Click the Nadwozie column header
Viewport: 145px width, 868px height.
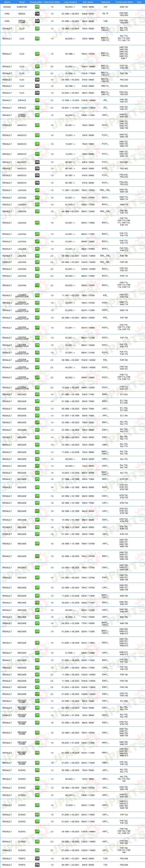tap(105, 2)
